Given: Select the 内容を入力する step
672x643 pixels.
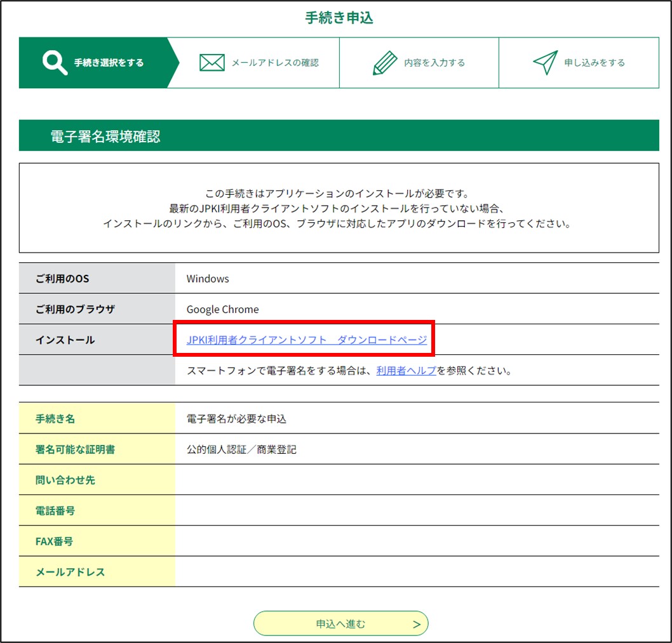Looking at the screenshot, I should [419, 63].
